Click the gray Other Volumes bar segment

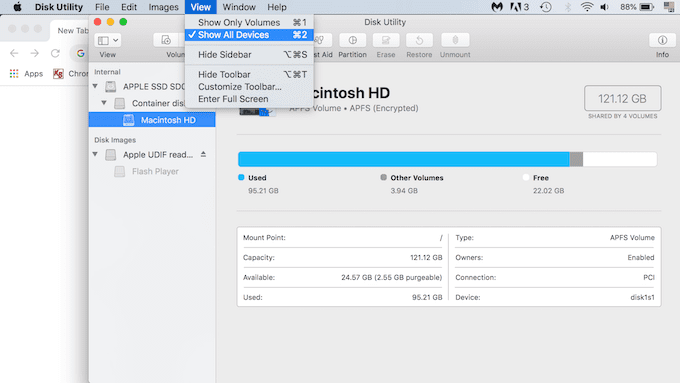(x=576, y=159)
